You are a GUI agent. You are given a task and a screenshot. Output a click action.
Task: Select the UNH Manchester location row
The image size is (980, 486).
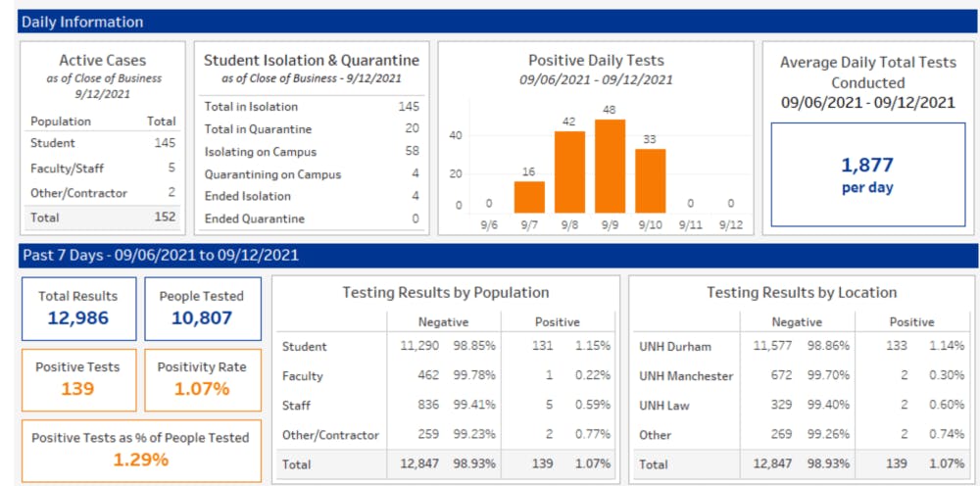click(801, 376)
